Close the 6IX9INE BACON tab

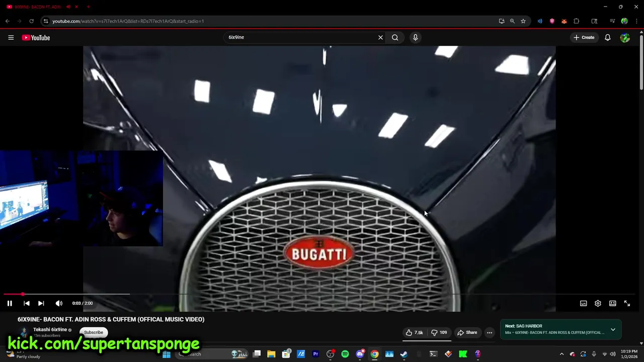pos(76,7)
